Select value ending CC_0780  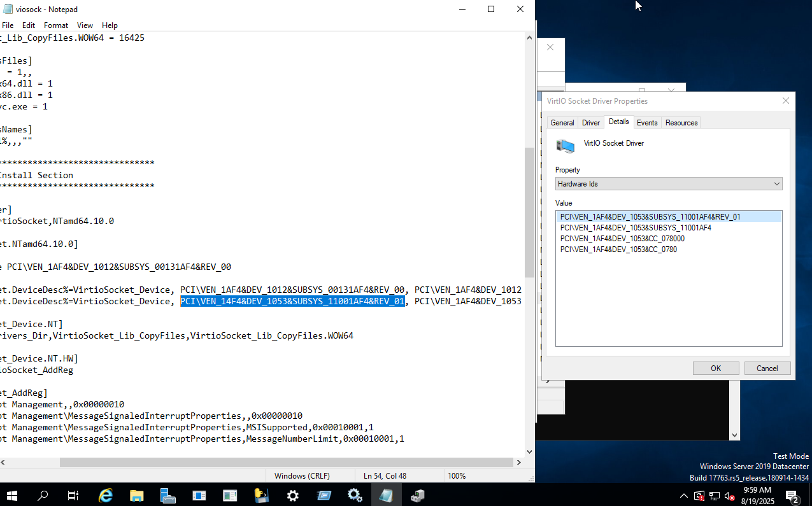[x=618, y=249]
